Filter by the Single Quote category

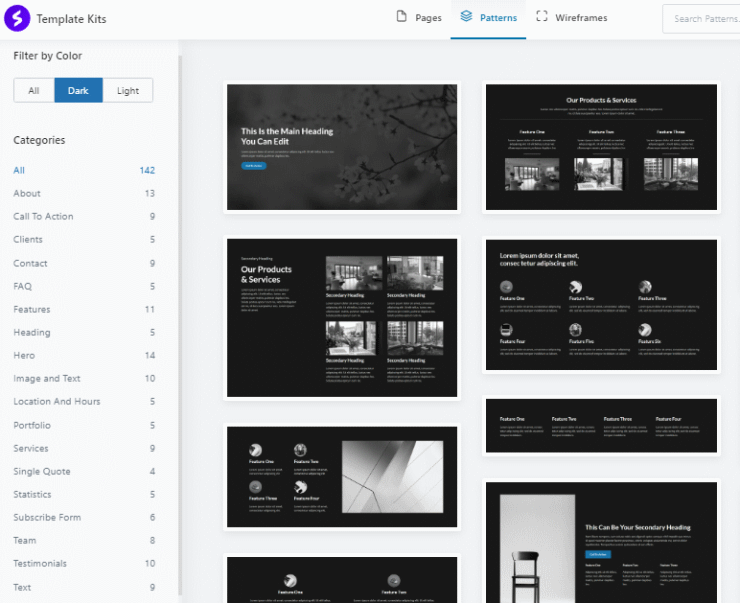click(84, 472)
